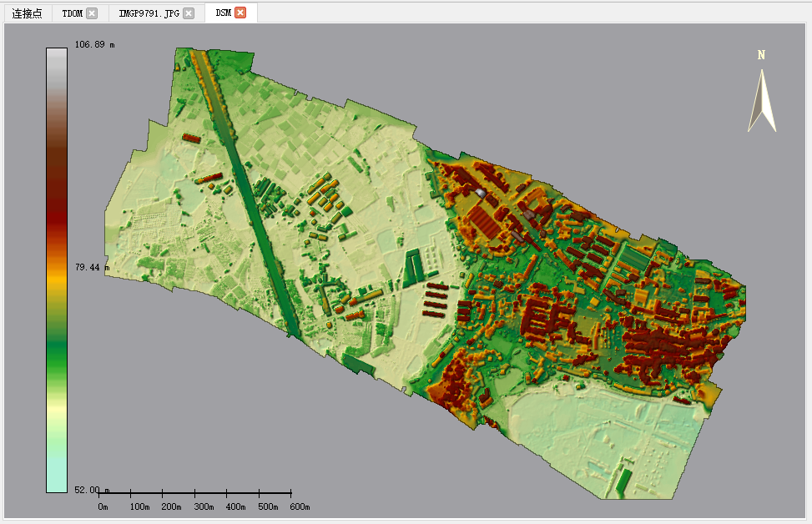
Task: Click the 300m scale bar label
Action: (204, 507)
